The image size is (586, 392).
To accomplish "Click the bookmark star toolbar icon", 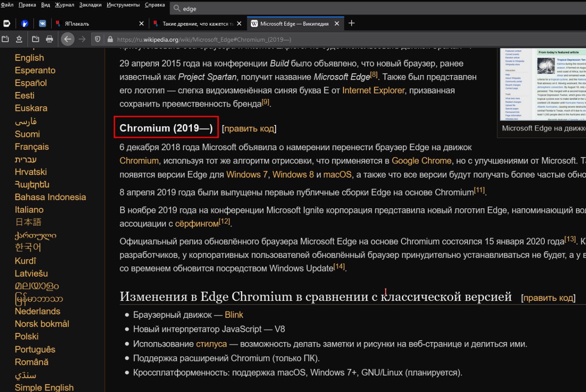I will tap(19, 39).
